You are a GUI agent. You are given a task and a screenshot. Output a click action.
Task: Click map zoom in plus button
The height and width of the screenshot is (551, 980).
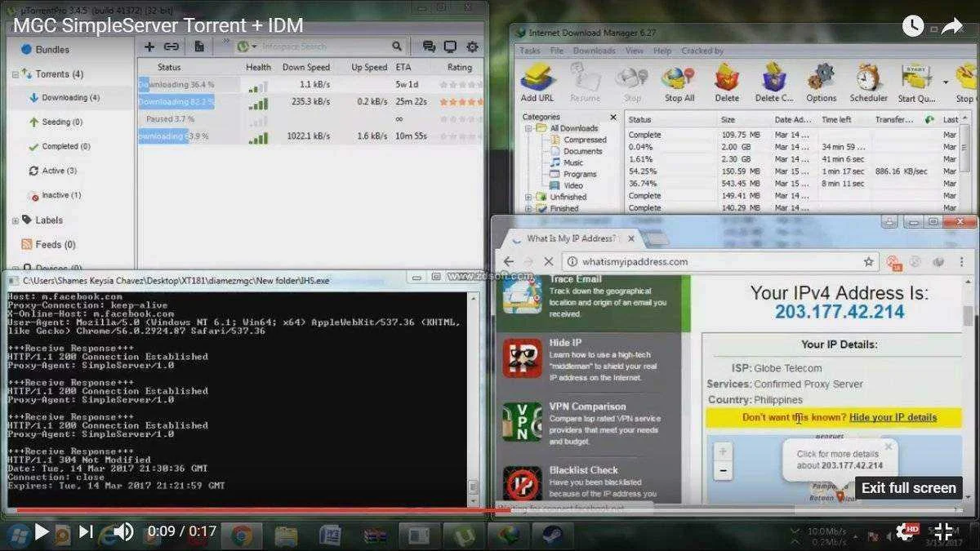pos(722,451)
